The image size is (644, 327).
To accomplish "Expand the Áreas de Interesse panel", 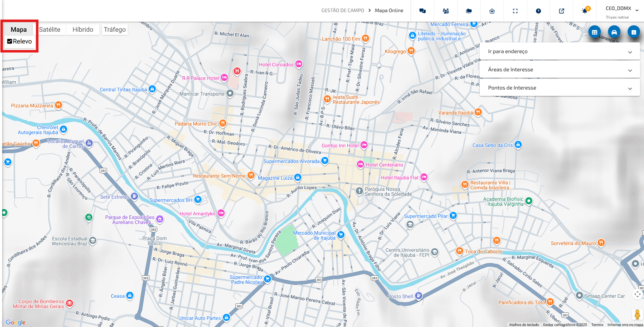I will pos(559,70).
